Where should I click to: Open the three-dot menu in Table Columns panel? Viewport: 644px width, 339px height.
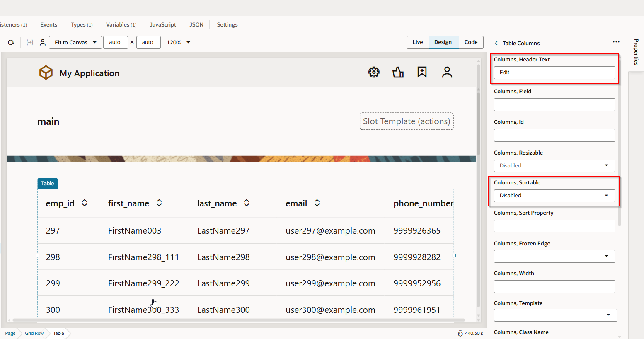[x=616, y=42]
